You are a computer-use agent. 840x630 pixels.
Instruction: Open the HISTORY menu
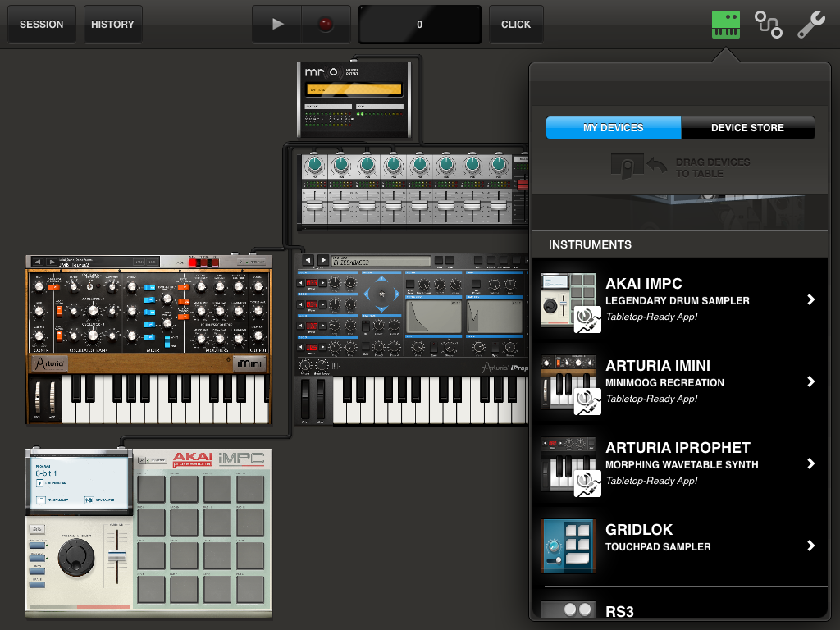(112, 24)
